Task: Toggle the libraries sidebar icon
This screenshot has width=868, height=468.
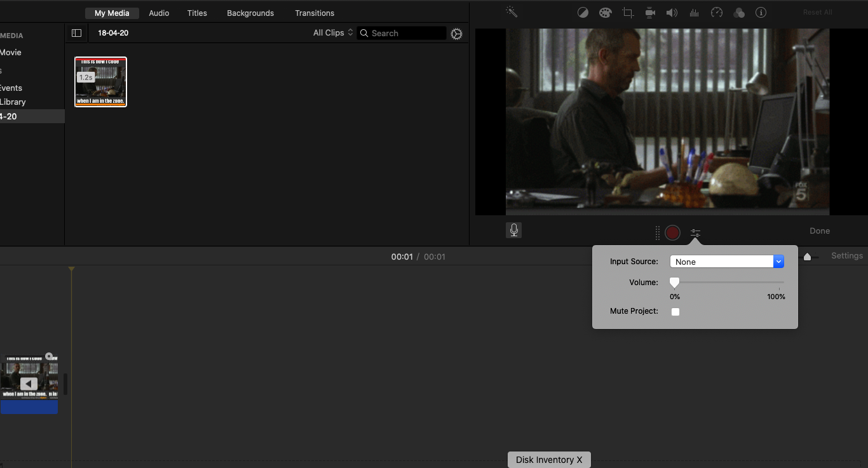Action: (x=77, y=33)
